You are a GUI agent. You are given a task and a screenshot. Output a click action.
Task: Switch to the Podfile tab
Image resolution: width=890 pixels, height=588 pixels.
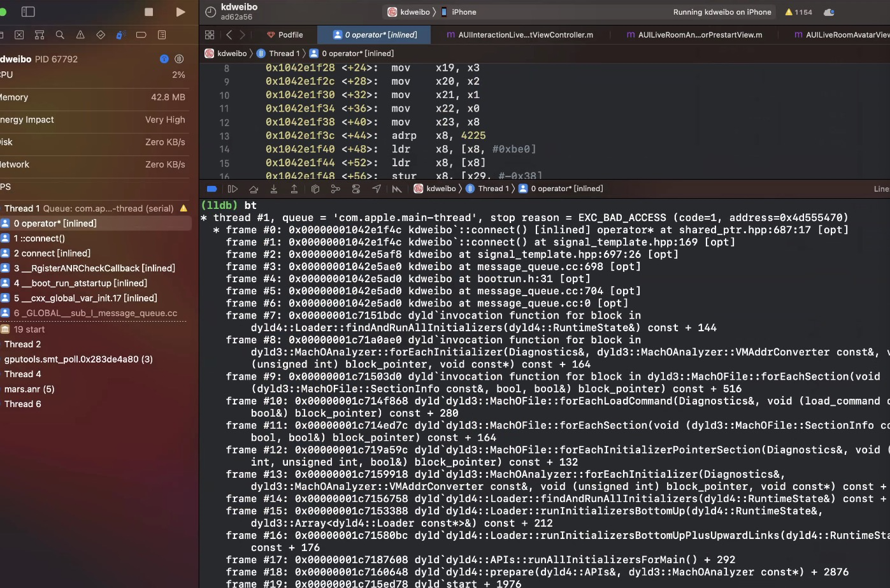pyautogui.click(x=285, y=35)
